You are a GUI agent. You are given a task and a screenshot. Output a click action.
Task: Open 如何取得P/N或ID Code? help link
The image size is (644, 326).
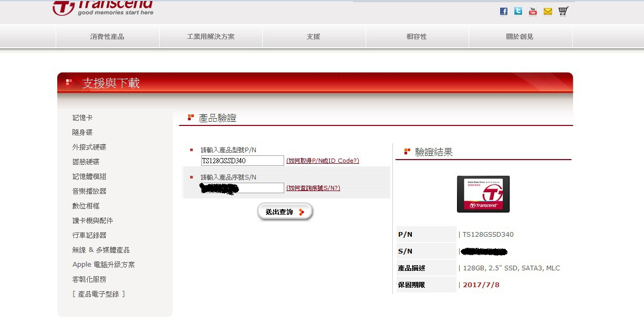[x=323, y=161]
